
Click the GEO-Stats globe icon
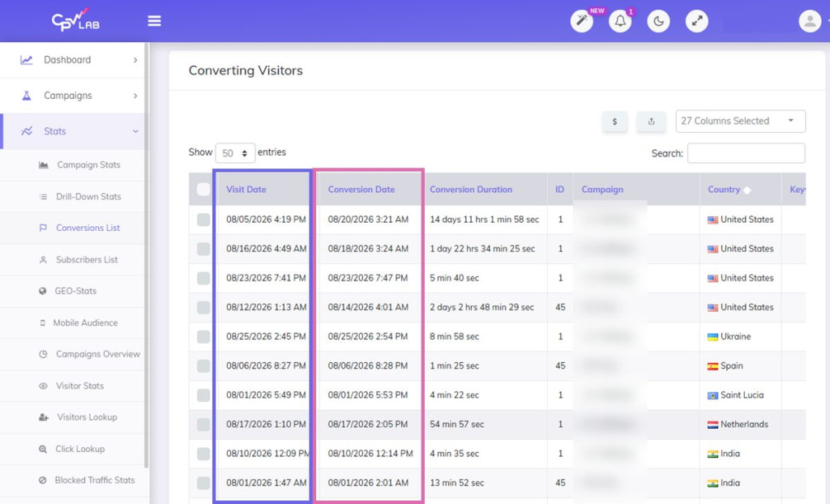[x=42, y=291]
